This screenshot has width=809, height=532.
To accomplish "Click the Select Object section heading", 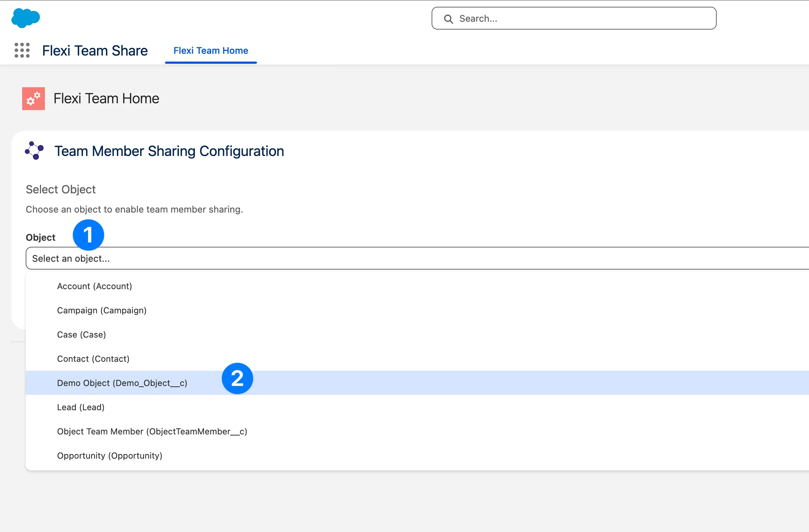I will point(61,189).
